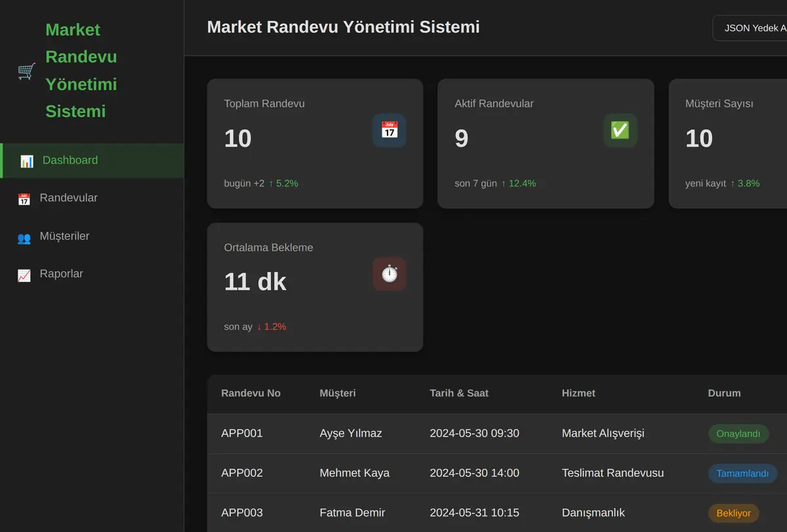Click the Raporlar line chart icon
Viewport: 787px width, 532px height.
coord(24,275)
